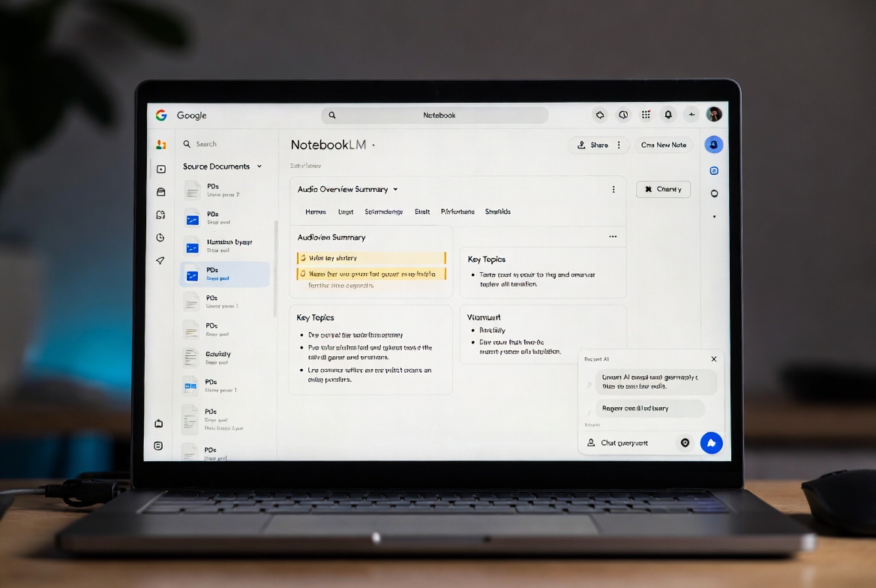This screenshot has width=876, height=588.
Task: Open the vertical kebab menu of Audio Overview card
Action: 613,190
